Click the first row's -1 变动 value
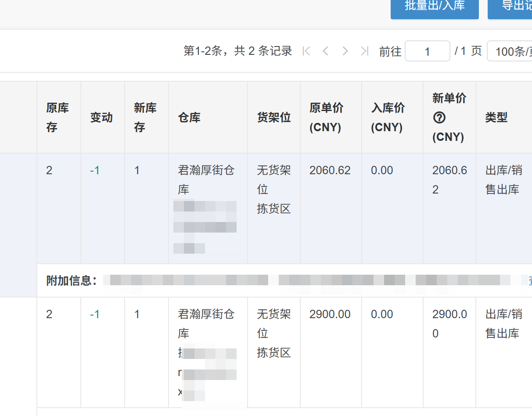The image size is (532, 416). pos(95,171)
